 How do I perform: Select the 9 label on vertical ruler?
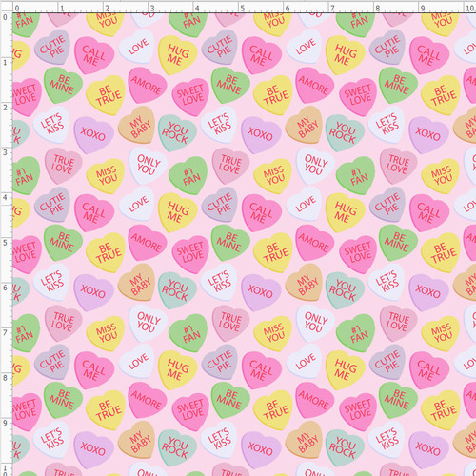pos(5,423)
